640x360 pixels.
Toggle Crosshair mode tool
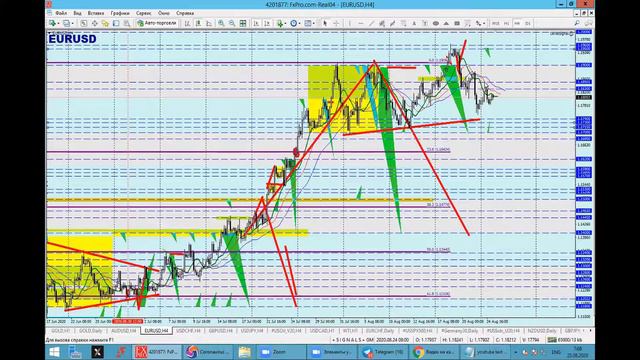(x=336, y=23)
